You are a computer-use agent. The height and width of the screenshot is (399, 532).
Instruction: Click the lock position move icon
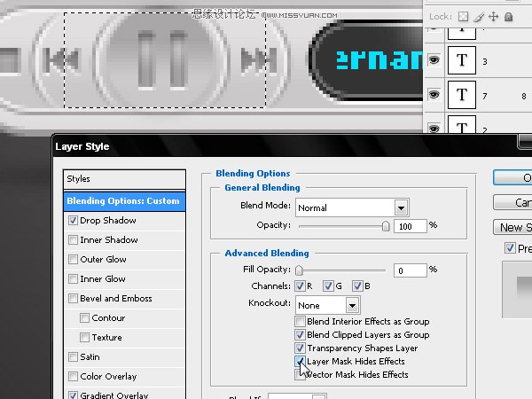click(493, 17)
